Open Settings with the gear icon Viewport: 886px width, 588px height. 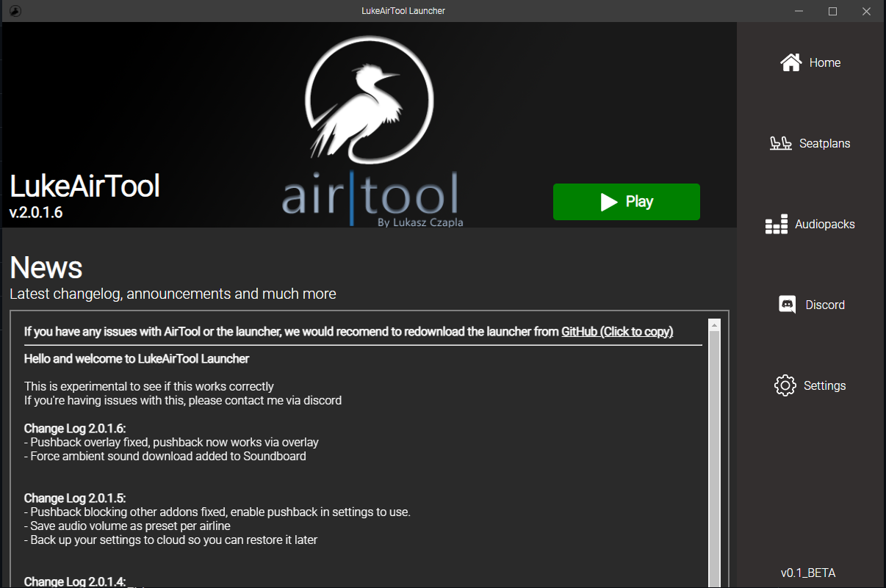785,385
